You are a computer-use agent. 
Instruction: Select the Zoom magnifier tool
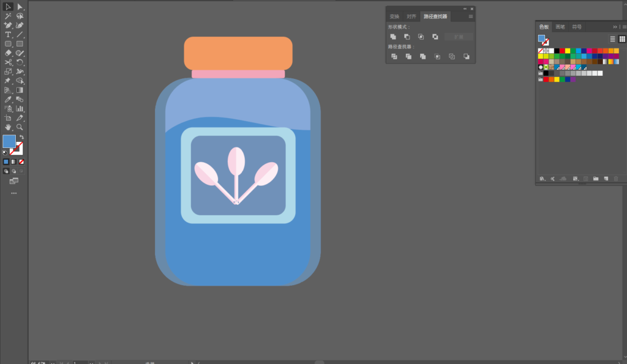pyautogui.click(x=20, y=127)
